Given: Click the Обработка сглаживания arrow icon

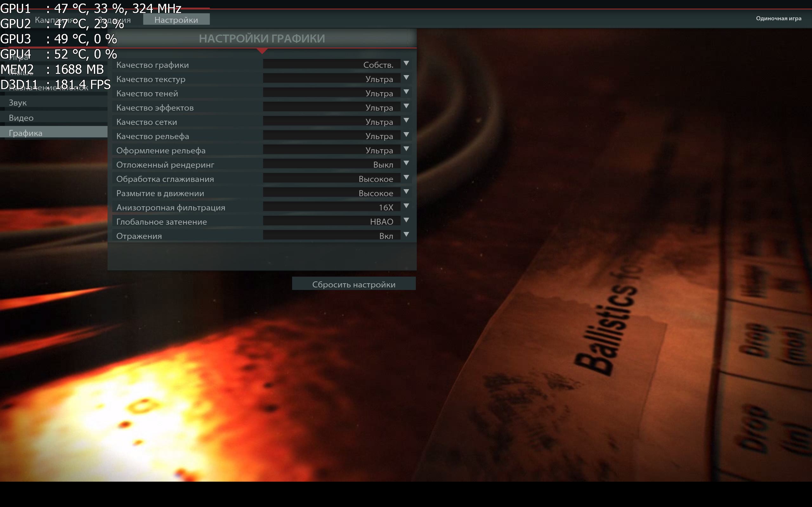Looking at the screenshot, I should [x=406, y=177].
